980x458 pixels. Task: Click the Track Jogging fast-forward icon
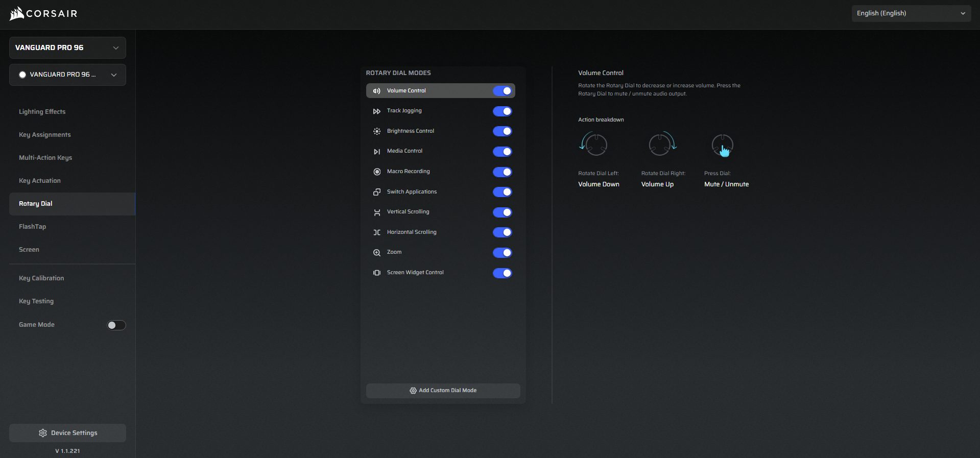click(x=377, y=111)
